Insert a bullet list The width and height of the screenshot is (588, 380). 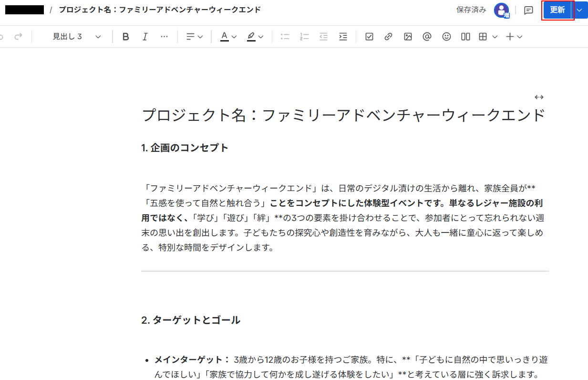[x=285, y=36]
